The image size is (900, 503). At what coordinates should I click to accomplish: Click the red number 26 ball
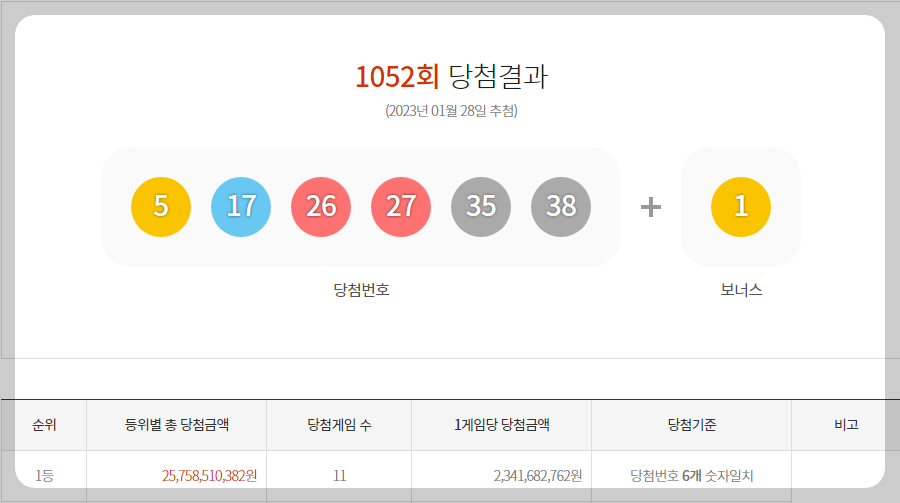point(321,207)
